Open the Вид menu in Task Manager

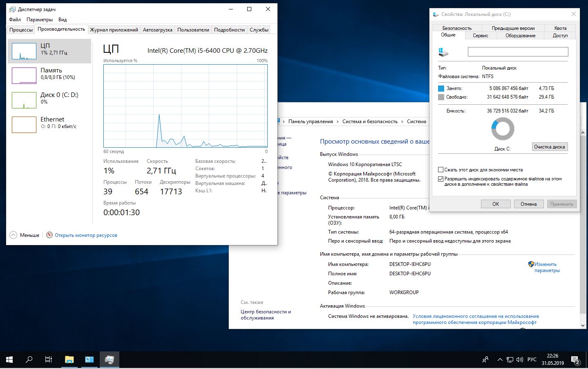click(x=63, y=20)
